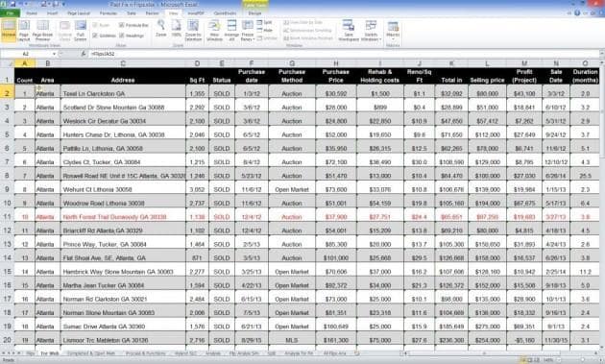605x364 pixels.
Task: Open the Home ribbon tab
Action: (x=32, y=13)
